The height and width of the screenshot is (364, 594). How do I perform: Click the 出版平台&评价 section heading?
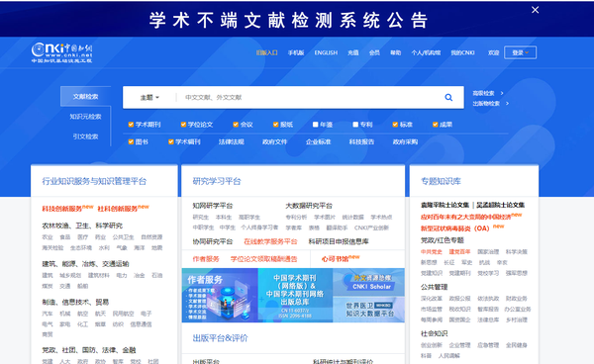[220, 338]
